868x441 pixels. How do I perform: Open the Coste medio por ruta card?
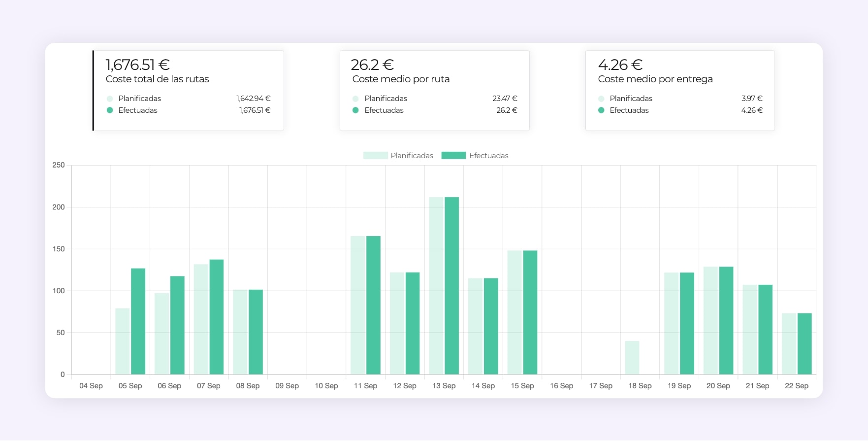pyautogui.click(x=434, y=90)
